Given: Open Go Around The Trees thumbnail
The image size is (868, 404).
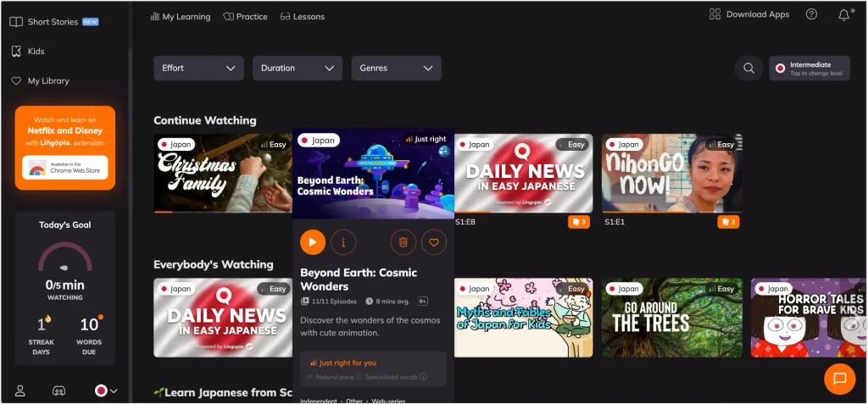Looking at the screenshot, I should pyautogui.click(x=672, y=318).
